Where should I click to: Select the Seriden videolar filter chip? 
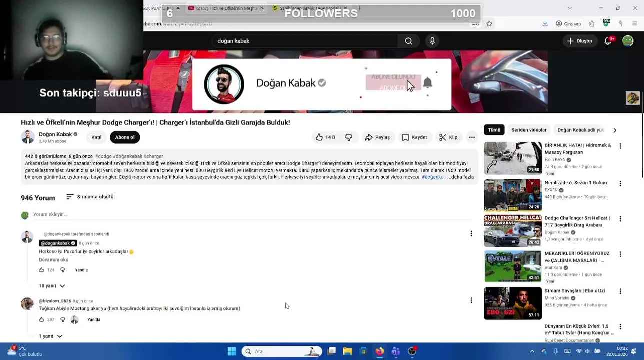click(x=529, y=130)
